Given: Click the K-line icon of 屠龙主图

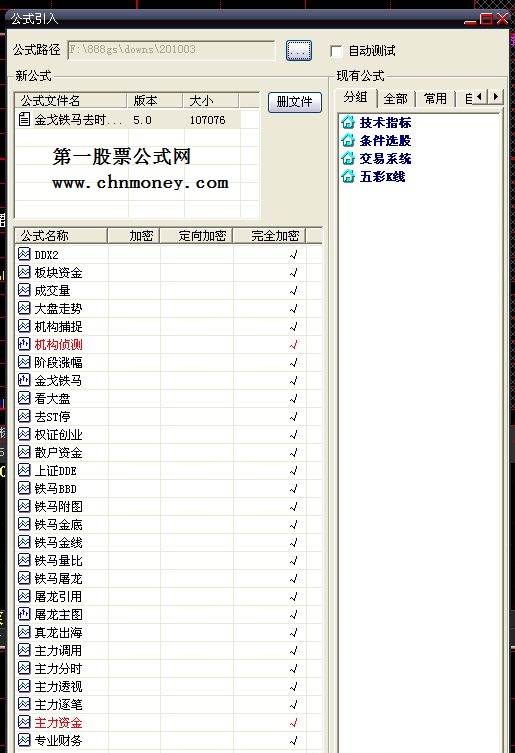Looking at the screenshot, I should pyautogui.click(x=24, y=614).
